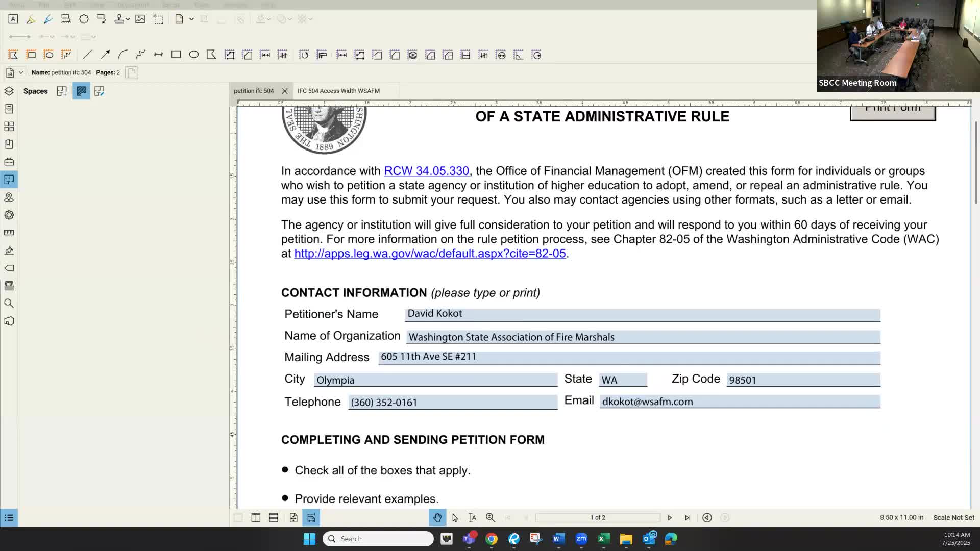Screen dimensions: 980x551
Task: Select the Callout markup tool
Action: (101, 19)
